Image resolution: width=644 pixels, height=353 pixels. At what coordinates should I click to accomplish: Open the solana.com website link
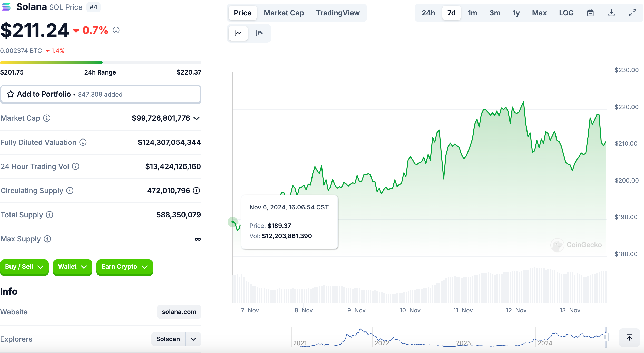[179, 312]
